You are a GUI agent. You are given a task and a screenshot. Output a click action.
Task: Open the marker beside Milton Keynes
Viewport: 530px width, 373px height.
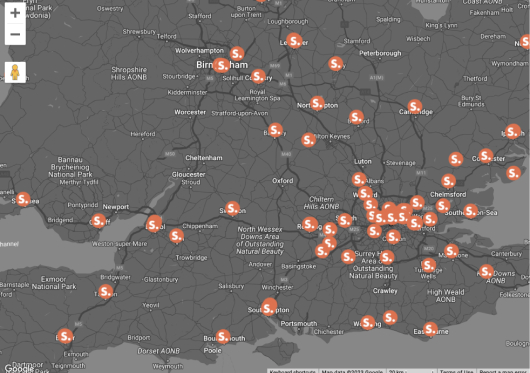(x=308, y=140)
